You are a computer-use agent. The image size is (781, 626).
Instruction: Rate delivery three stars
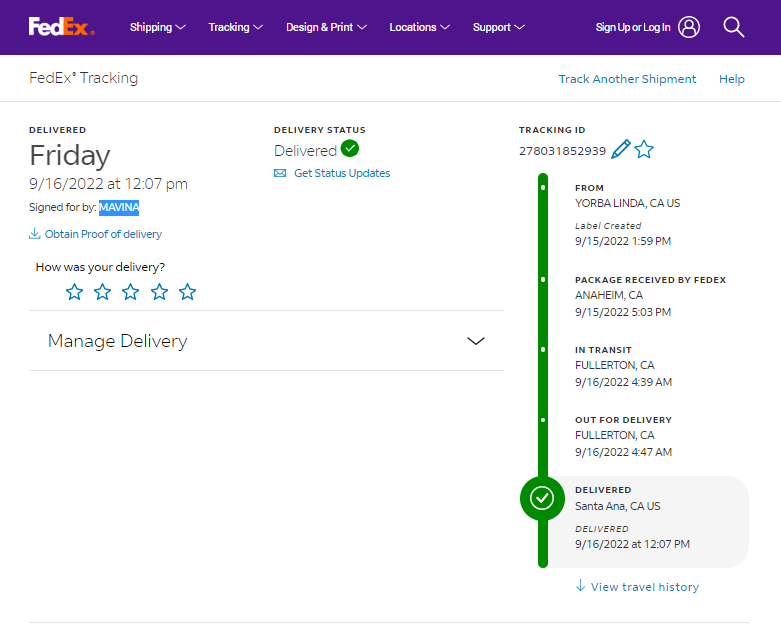click(130, 292)
